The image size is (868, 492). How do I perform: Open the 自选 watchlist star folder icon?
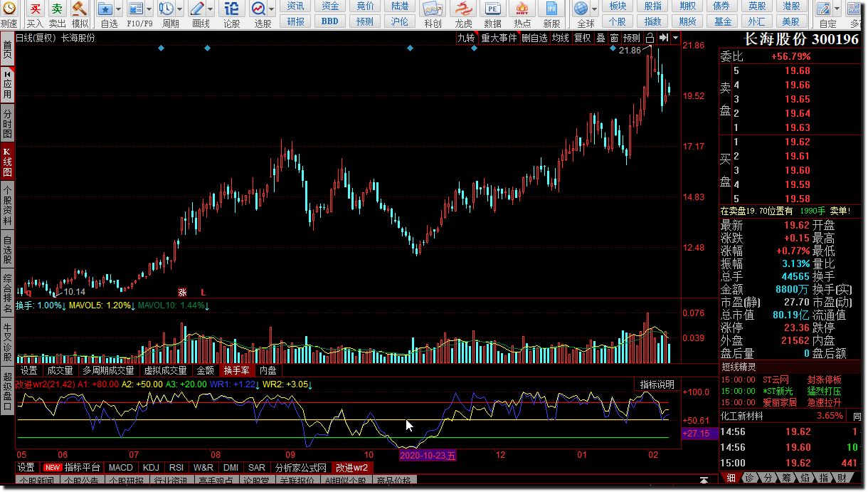105,9
